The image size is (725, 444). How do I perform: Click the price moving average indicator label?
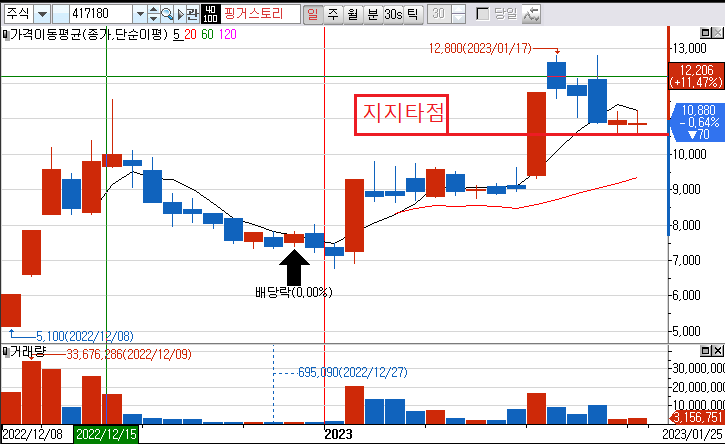pyautogui.click(x=89, y=35)
